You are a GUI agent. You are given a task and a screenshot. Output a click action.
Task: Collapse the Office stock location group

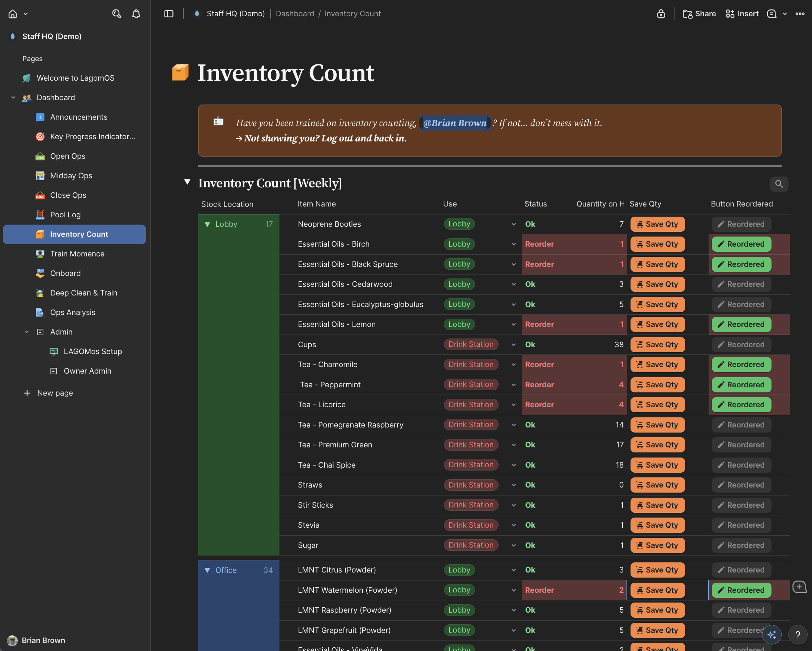click(x=207, y=570)
